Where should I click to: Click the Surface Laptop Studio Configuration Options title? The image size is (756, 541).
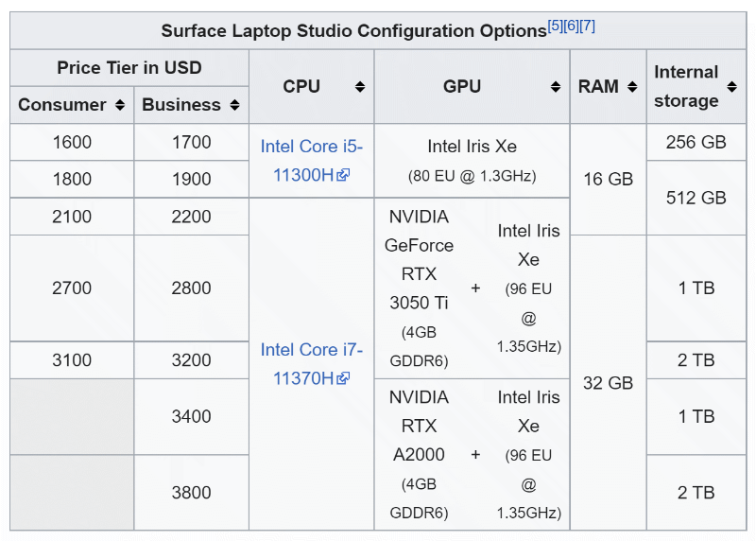(x=353, y=31)
